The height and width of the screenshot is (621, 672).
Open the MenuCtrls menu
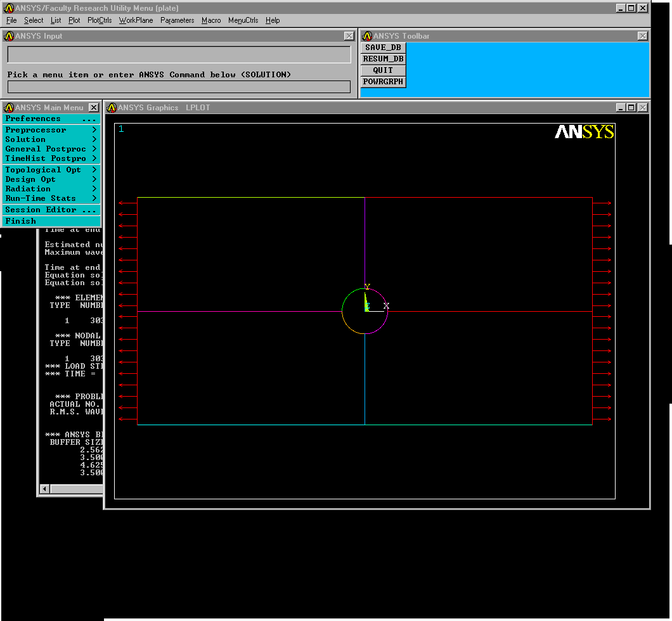tap(243, 20)
